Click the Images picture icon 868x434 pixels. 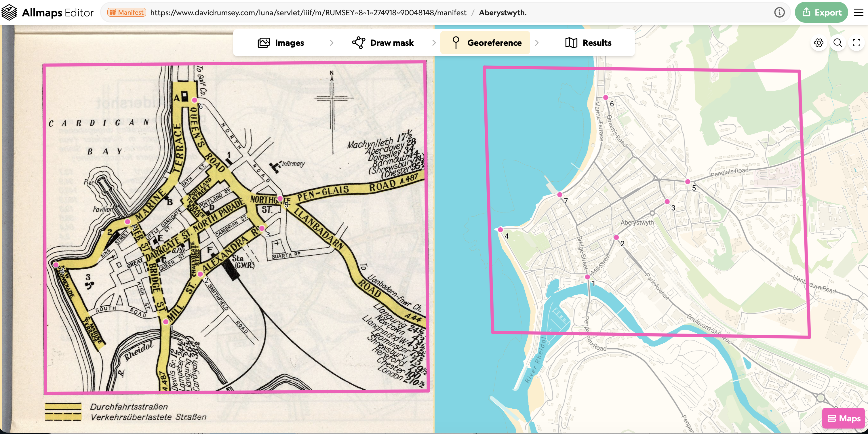tap(264, 43)
